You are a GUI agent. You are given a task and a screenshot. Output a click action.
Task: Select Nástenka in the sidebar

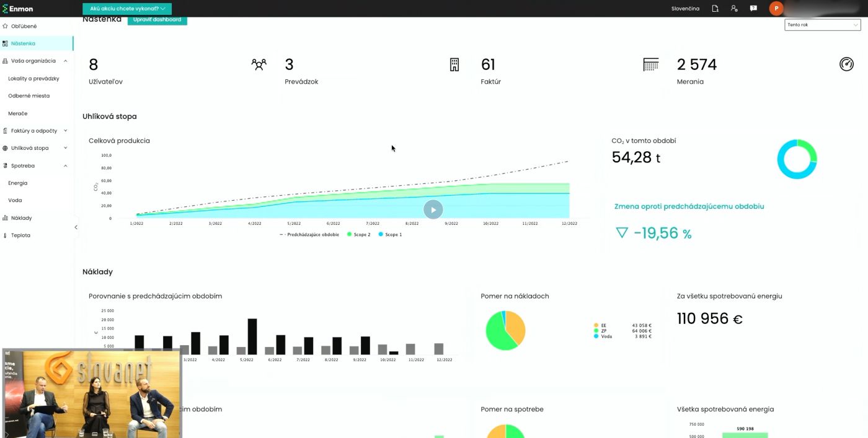pos(37,43)
